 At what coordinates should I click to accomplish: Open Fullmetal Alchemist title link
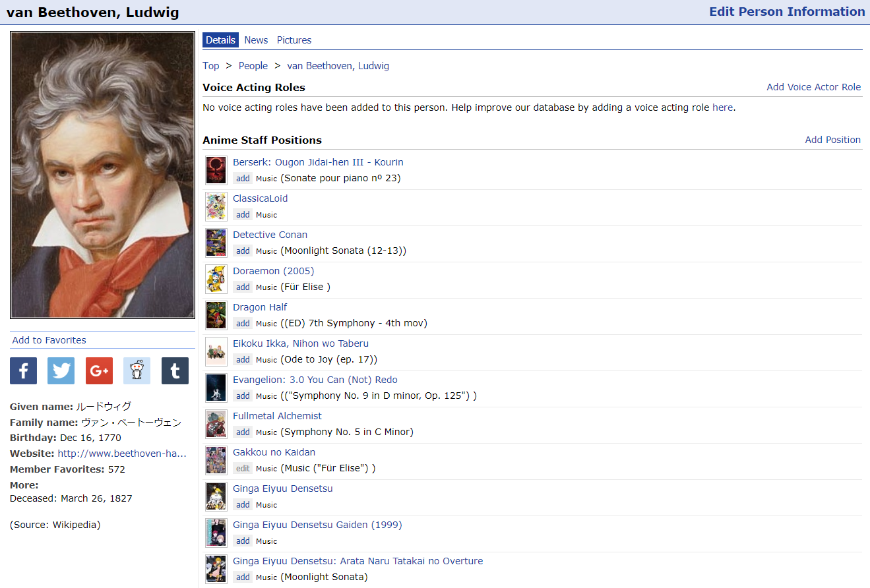[278, 416]
